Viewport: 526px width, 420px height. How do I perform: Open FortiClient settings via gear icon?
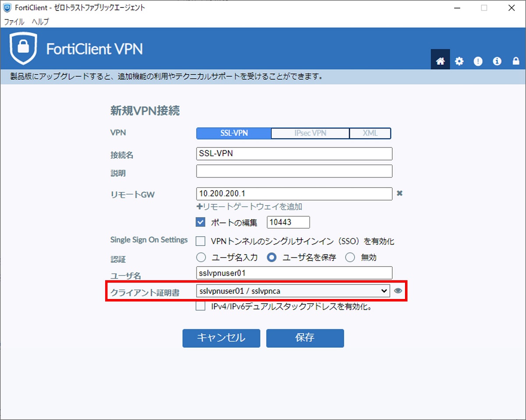[459, 61]
